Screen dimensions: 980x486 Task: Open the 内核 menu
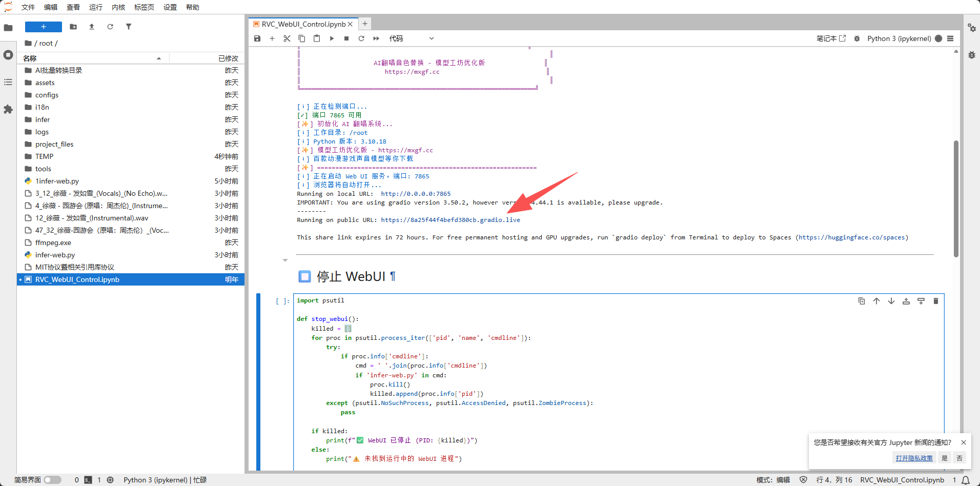click(118, 7)
